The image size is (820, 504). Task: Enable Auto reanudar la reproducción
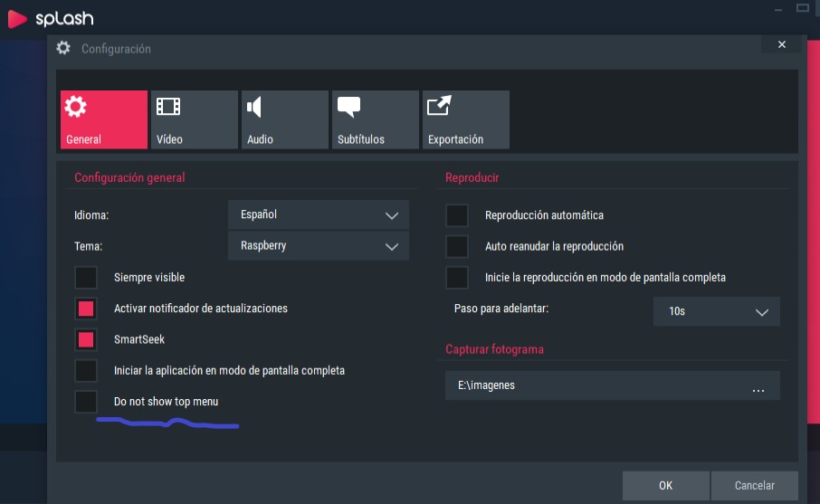tap(457, 246)
